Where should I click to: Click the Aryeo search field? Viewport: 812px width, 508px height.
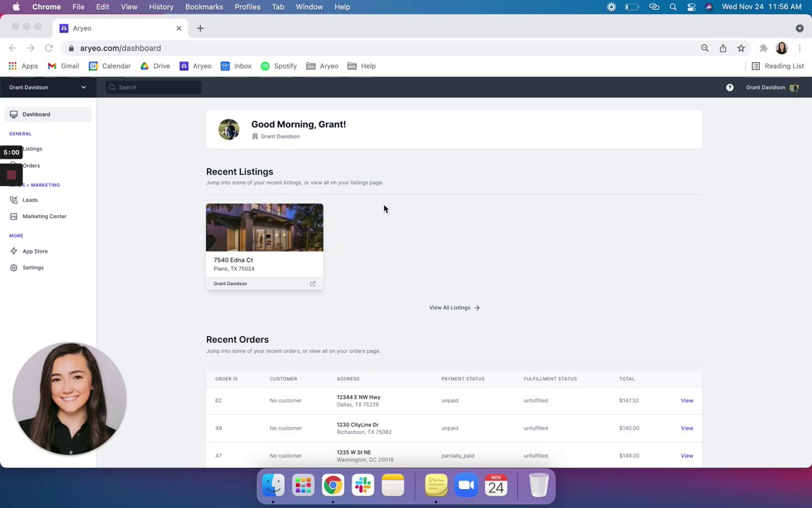(153, 87)
